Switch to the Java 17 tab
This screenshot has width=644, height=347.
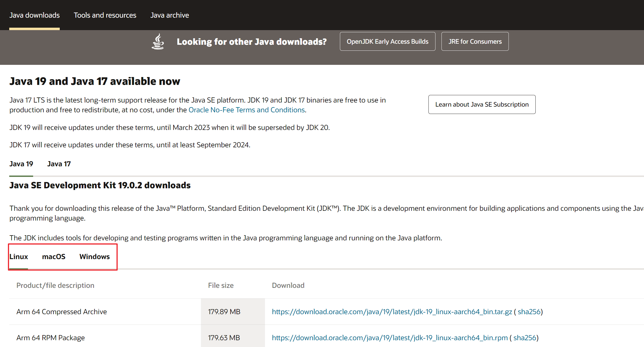point(59,164)
